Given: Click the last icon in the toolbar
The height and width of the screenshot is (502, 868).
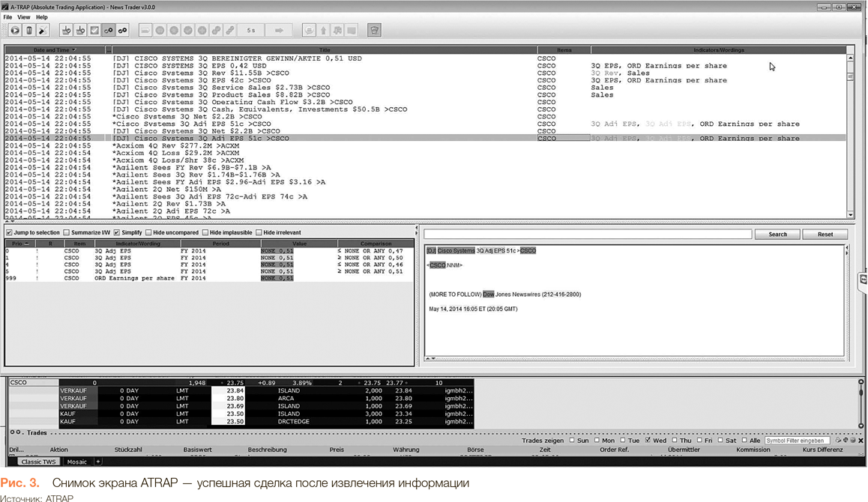Looking at the screenshot, I should (x=374, y=31).
